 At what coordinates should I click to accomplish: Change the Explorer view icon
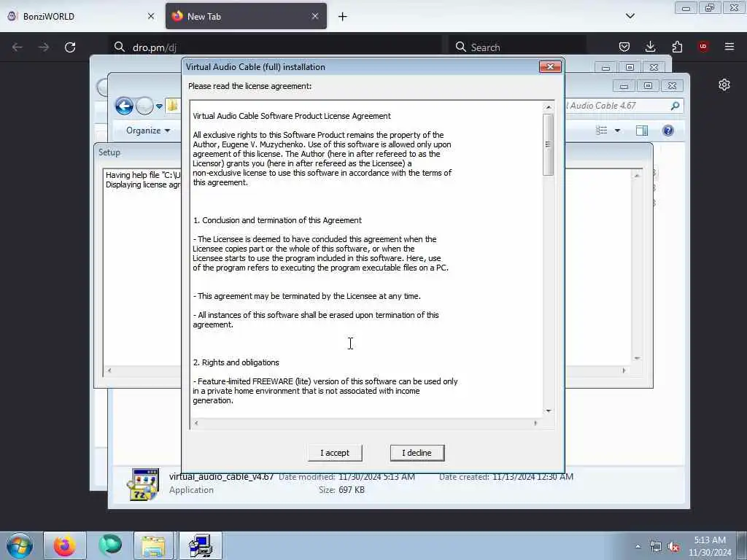tap(602, 131)
